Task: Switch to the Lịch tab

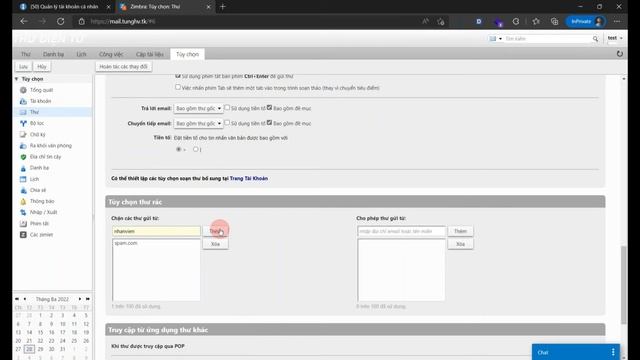Action: point(81,54)
